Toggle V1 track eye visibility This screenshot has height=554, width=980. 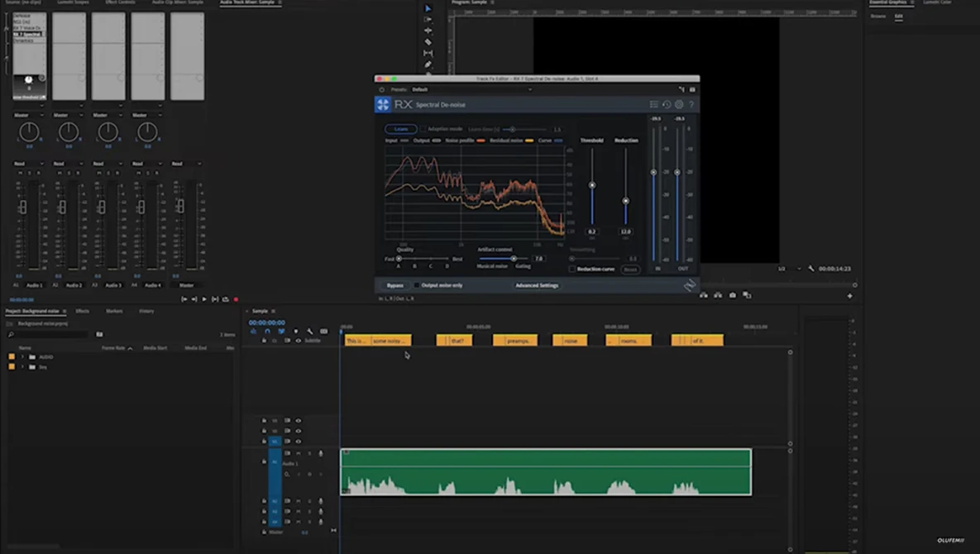point(298,441)
